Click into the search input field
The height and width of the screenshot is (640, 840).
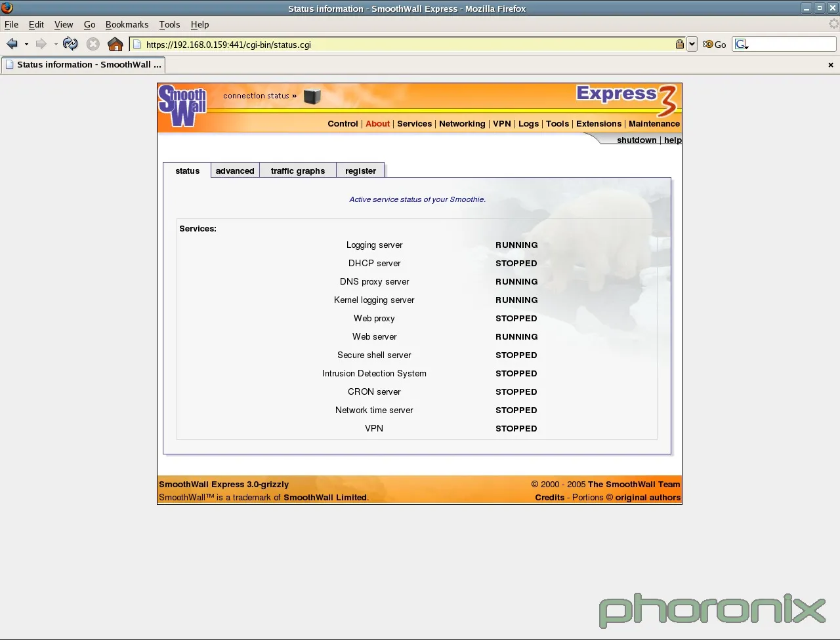[792, 44]
